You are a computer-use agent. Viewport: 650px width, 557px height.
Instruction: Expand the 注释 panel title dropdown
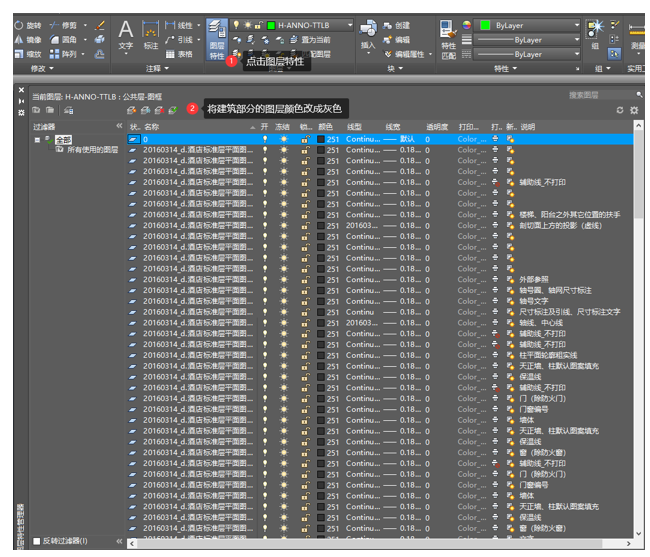tap(159, 68)
